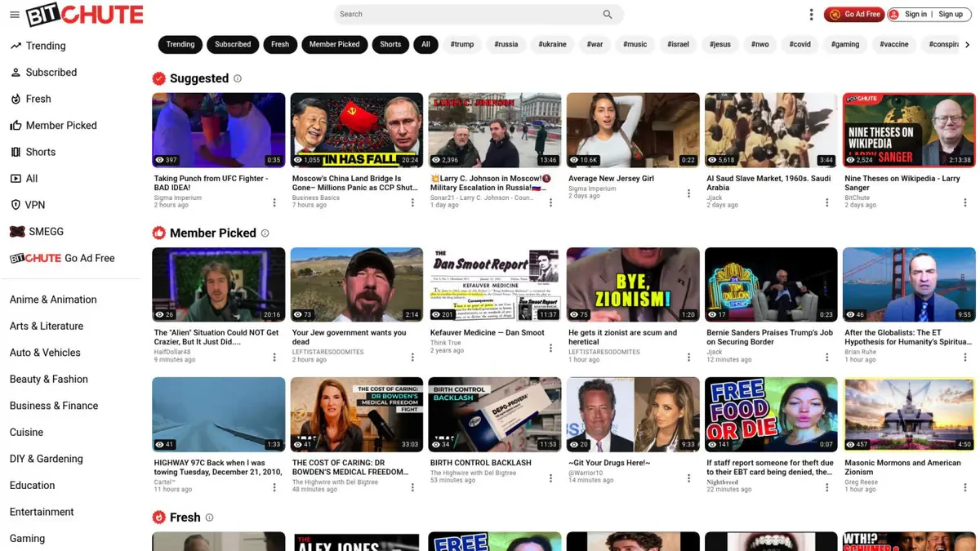The image size is (980, 551).
Task: Open the header three-dot options menu
Action: pyautogui.click(x=811, y=15)
